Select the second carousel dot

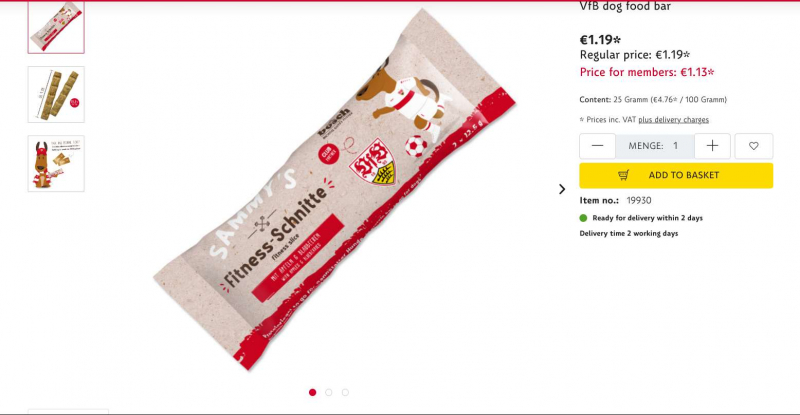pos(329,392)
